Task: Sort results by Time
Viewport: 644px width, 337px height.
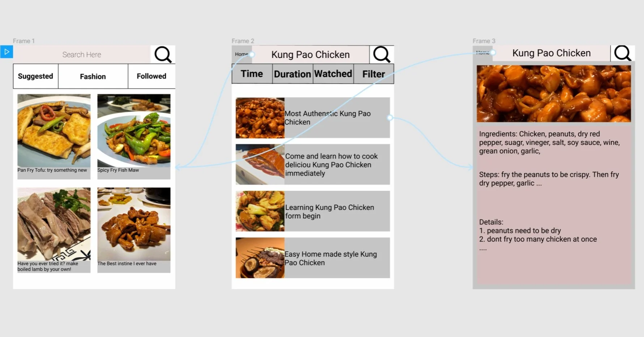Action: pyautogui.click(x=252, y=74)
